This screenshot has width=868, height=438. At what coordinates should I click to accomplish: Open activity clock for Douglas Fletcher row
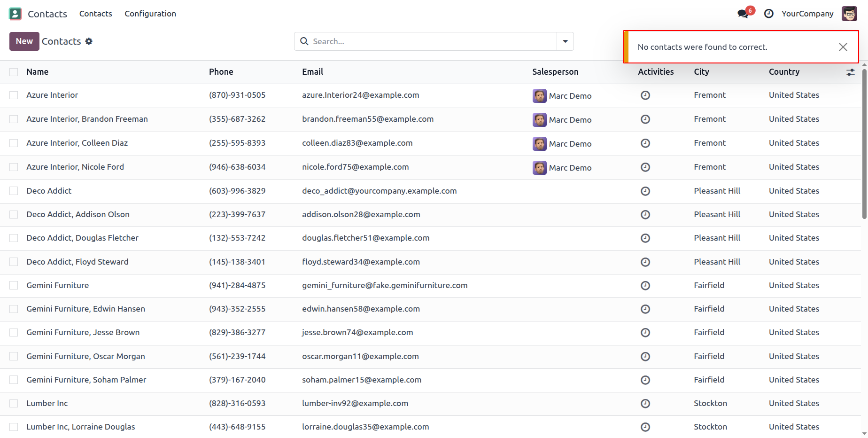[645, 238]
